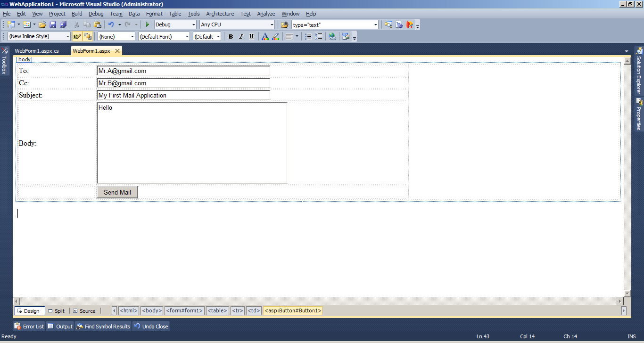The height and width of the screenshot is (343, 644).
Task: Click the To email text field
Action: point(183,71)
